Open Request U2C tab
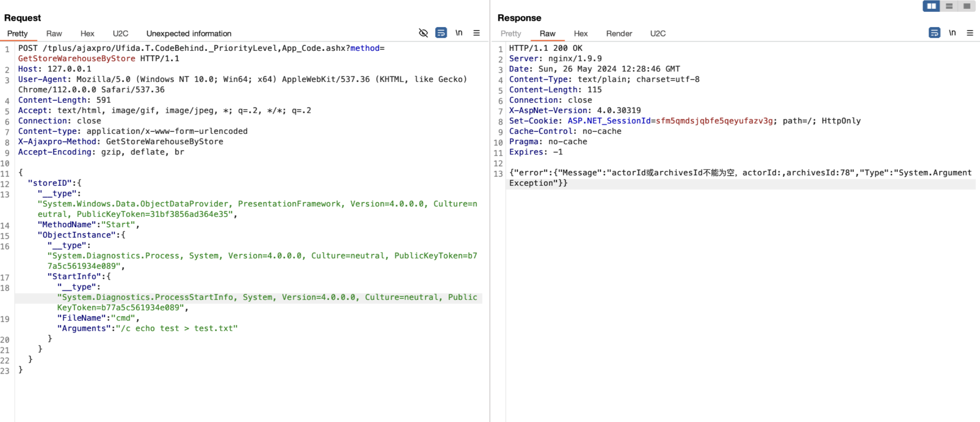Image resolution: width=980 pixels, height=422 pixels. tap(120, 34)
